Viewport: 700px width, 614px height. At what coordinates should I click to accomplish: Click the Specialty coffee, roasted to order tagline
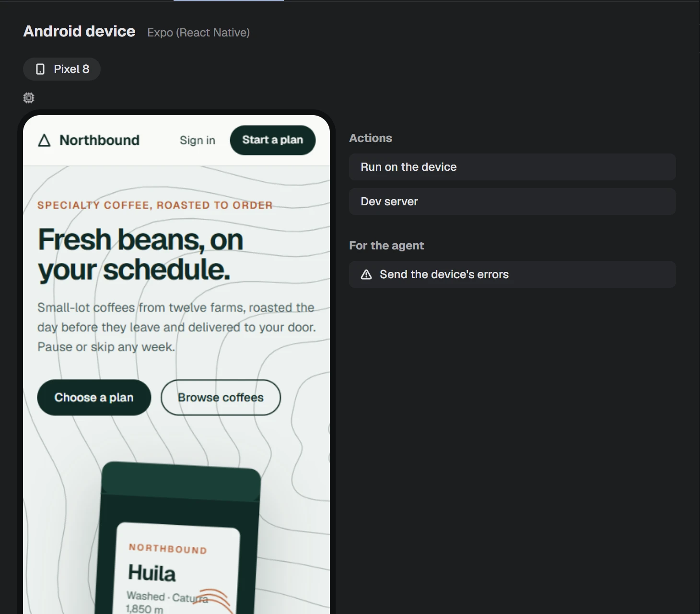155,205
